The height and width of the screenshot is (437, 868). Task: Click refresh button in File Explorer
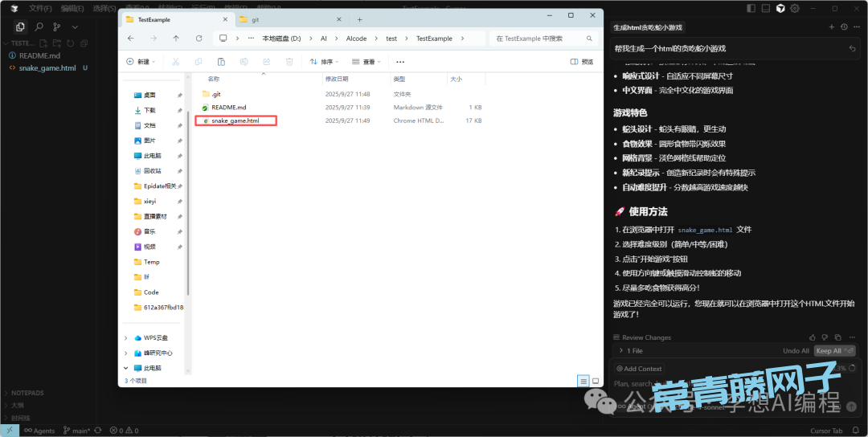(x=199, y=39)
